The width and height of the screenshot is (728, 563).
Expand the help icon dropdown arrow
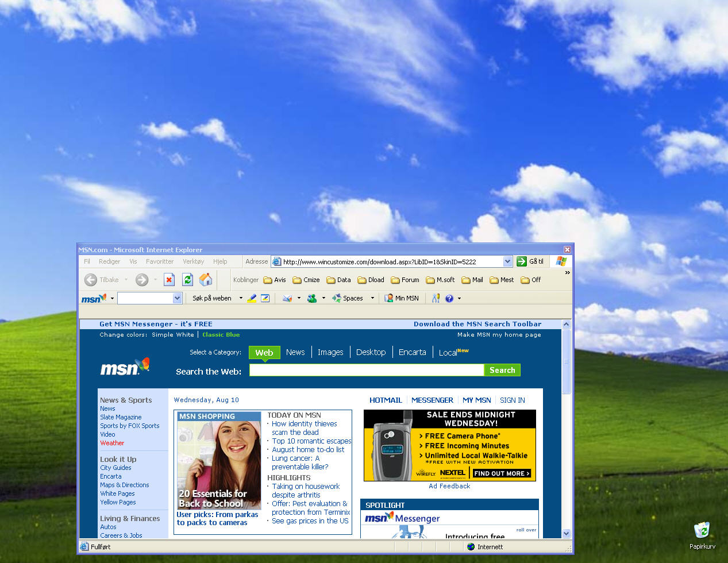(459, 298)
